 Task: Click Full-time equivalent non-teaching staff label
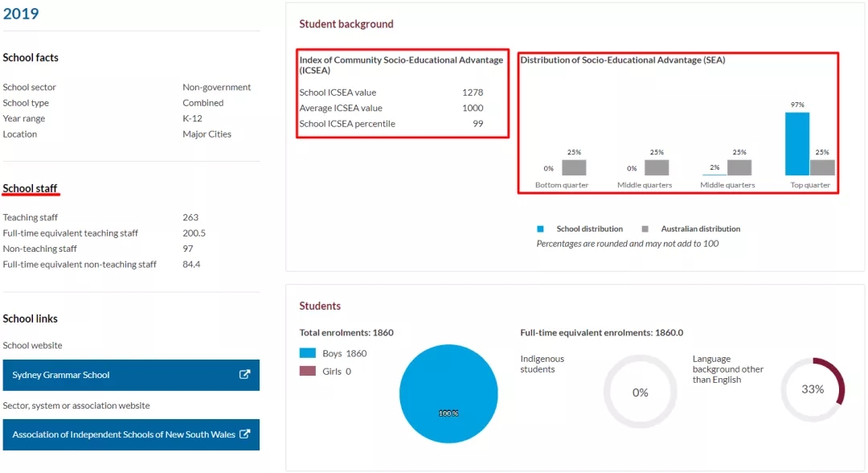[80, 264]
